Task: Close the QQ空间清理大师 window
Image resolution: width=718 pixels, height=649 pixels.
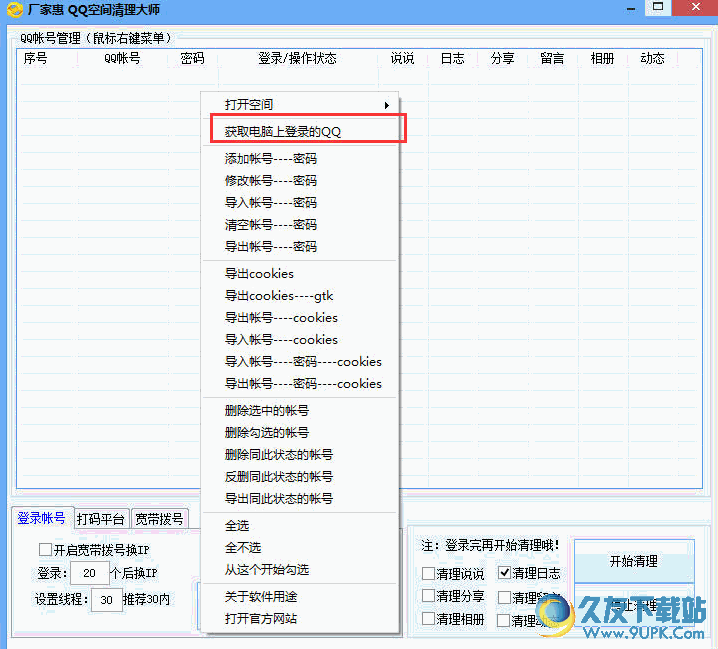Action: point(696,7)
